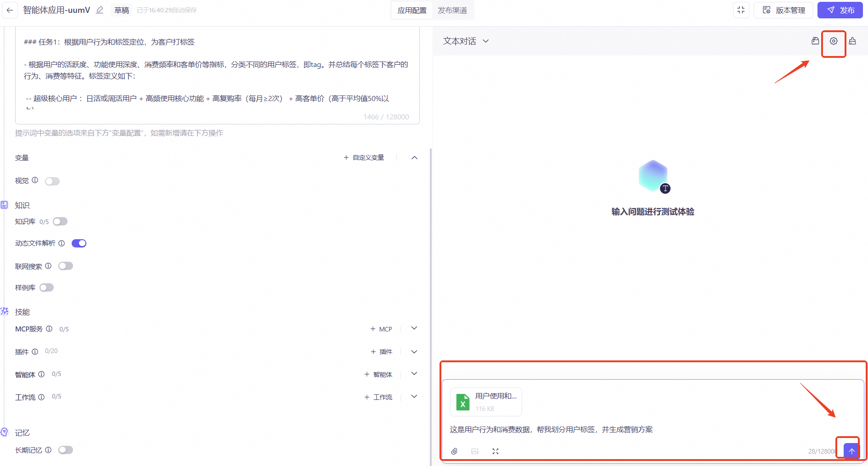Viewport: 868px width, 466px height.
Task: Click the 1466 / 128000 character counter
Action: [x=386, y=117]
